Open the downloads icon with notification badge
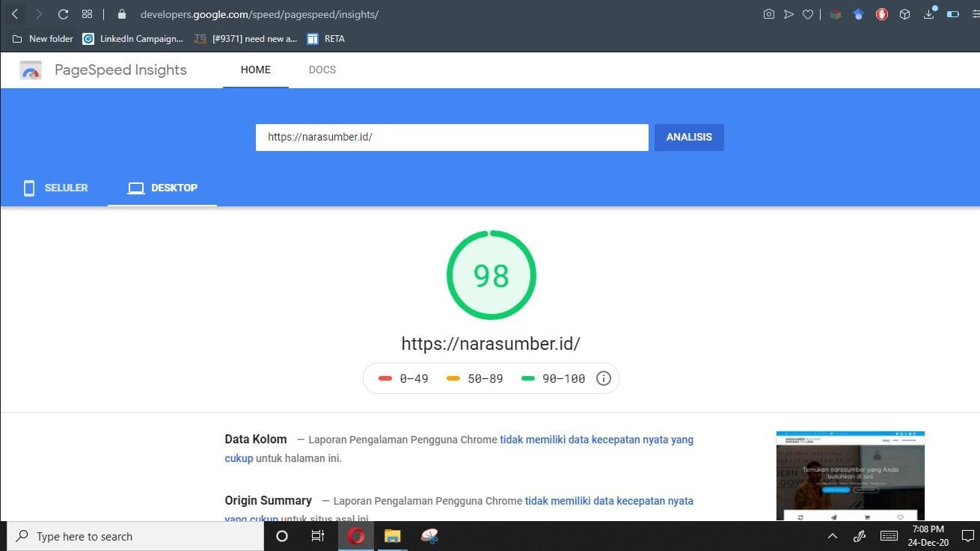The image size is (980, 551). [x=929, y=13]
